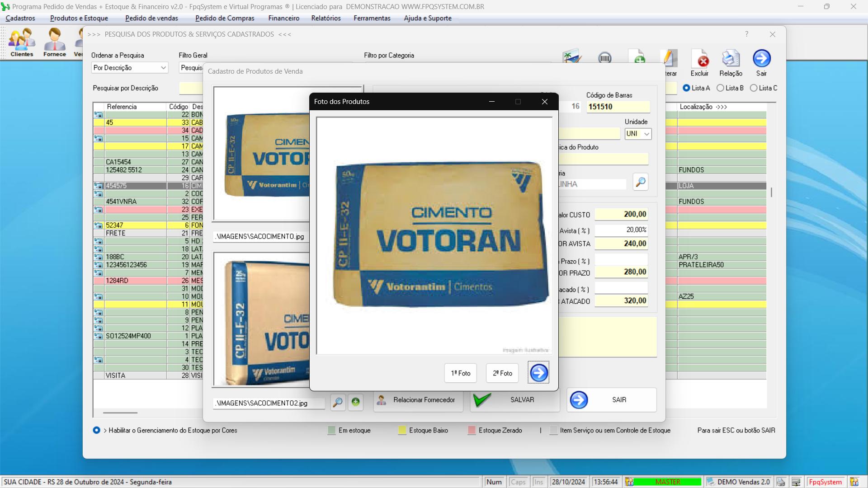Click the help question mark in search window
The image size is (868, 488).
(x=747, y=34)
